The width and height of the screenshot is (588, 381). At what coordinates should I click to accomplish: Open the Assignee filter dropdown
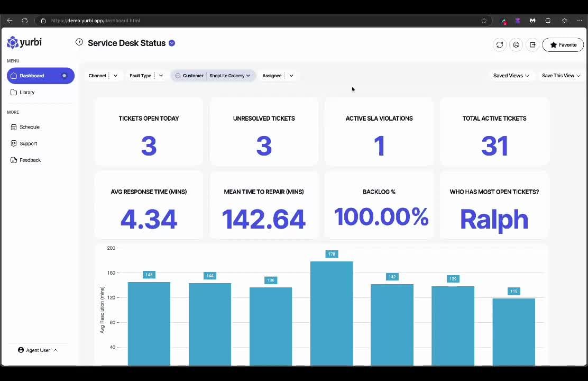click(291, 76)
